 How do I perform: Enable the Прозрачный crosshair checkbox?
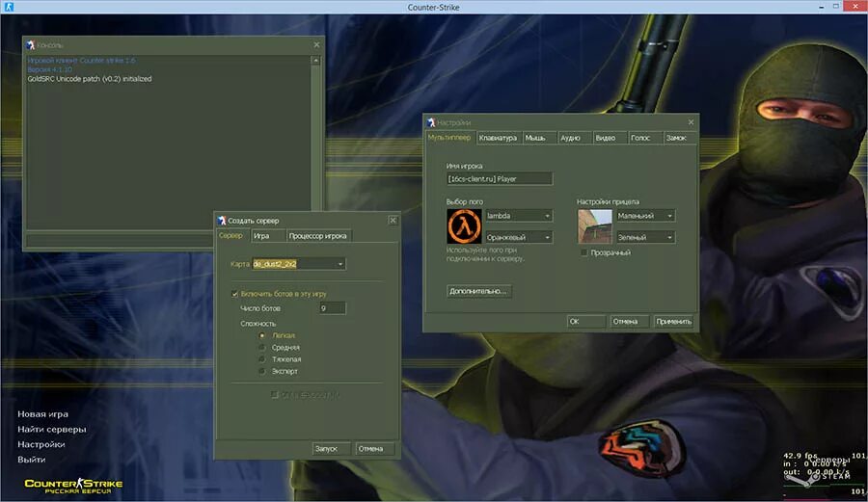coord(584,252)
